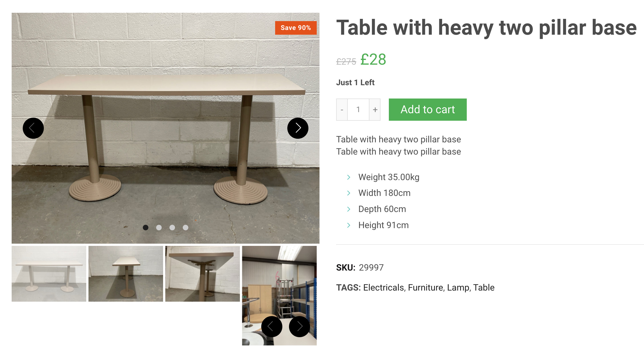View the side-angle table thumbnail
Screen dimensions: 644x348
(126, 274)
